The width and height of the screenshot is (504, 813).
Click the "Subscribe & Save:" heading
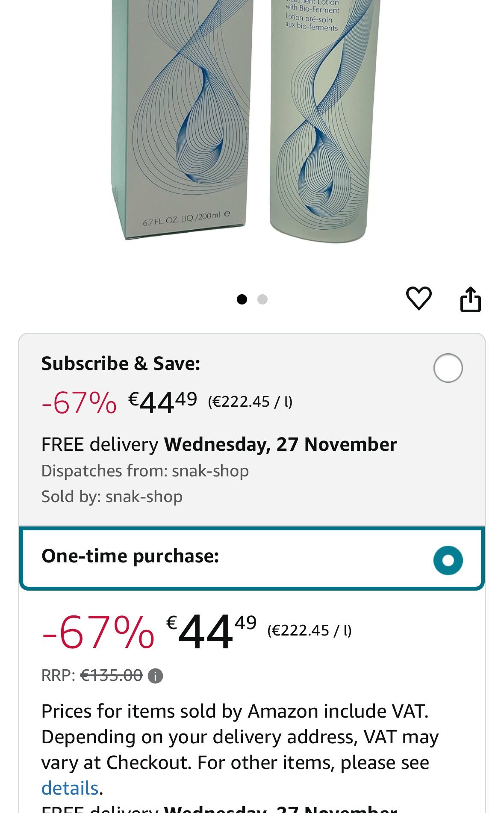pos(121,364)
